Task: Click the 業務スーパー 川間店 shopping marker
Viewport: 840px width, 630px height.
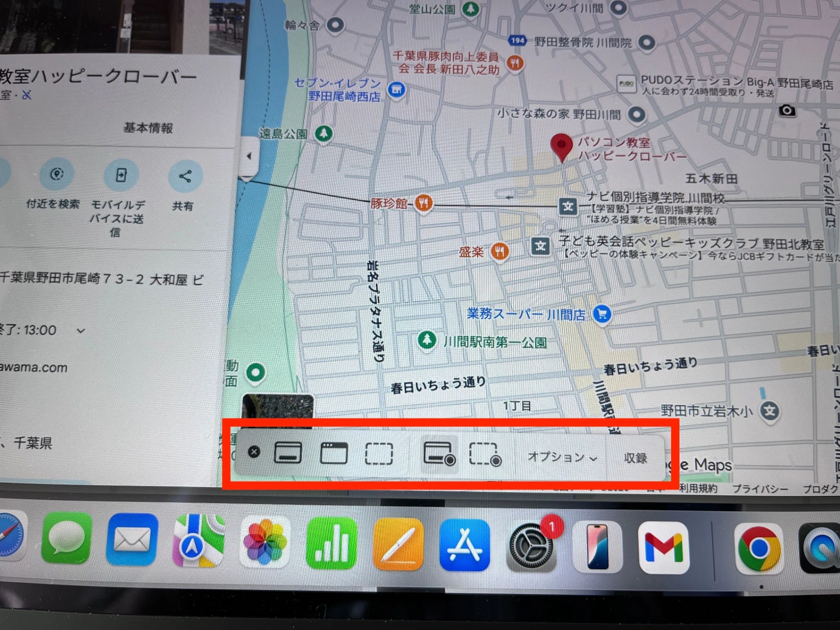Action: (602, 314)
